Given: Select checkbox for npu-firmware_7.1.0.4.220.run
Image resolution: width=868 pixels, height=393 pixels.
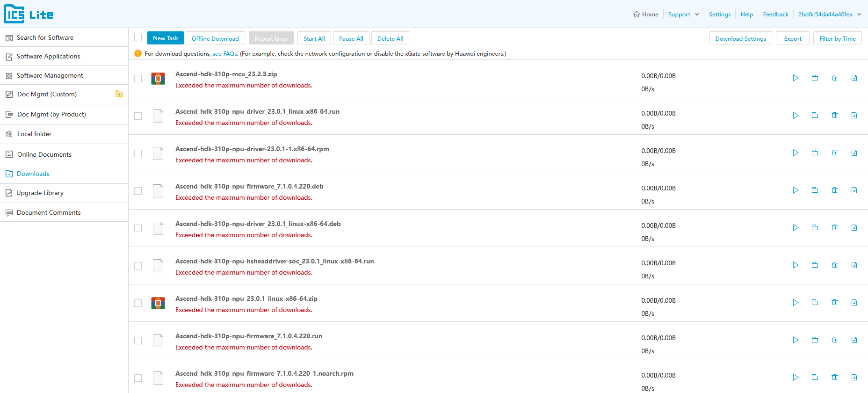Looking at the screenshot, I should (138, 341).
